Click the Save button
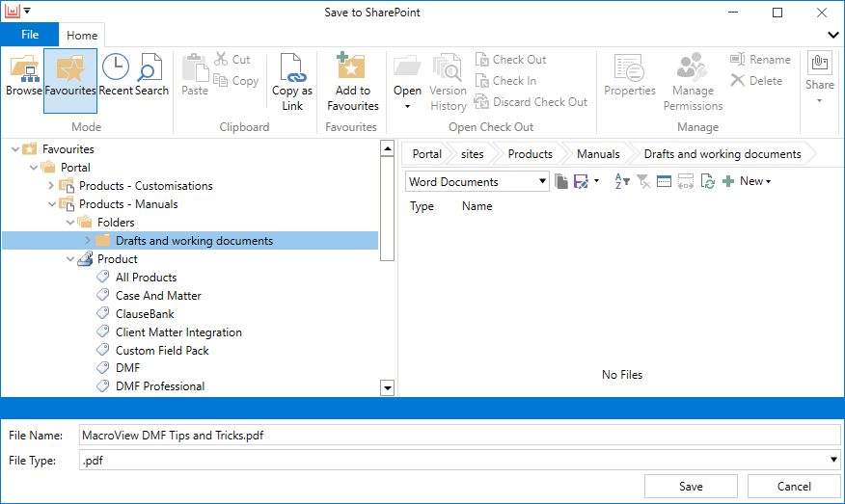The image size is (845, 504). point(691,487)
